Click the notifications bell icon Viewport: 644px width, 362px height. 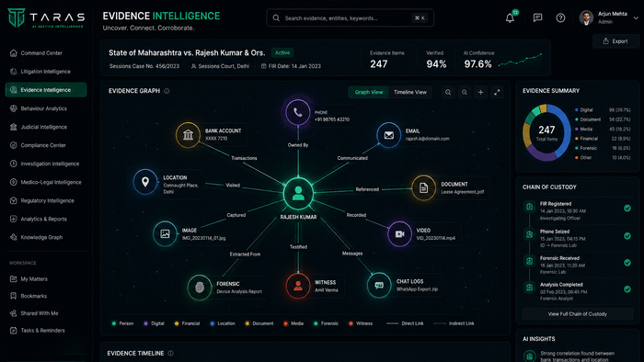pyautogui.click(x=510, y=18)
